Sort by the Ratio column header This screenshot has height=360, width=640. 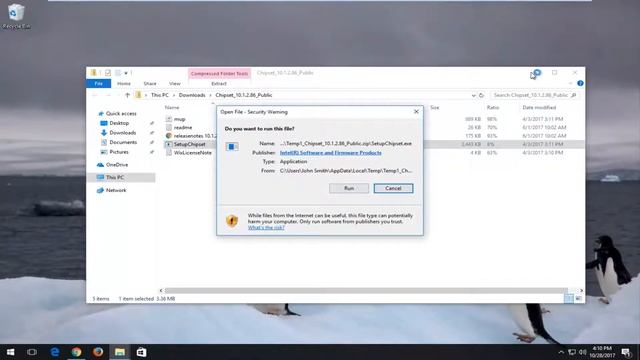pyautogui.click(x=493, y=107)
